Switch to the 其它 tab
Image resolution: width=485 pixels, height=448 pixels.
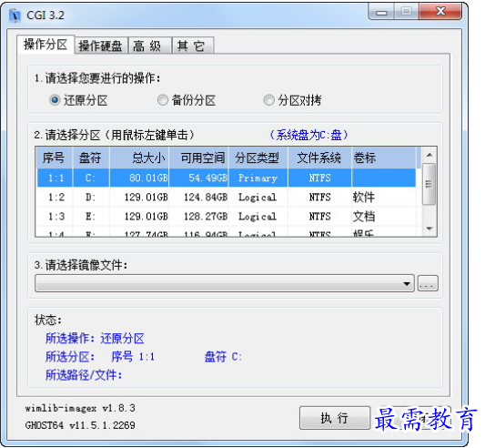(x=192, y=46)
